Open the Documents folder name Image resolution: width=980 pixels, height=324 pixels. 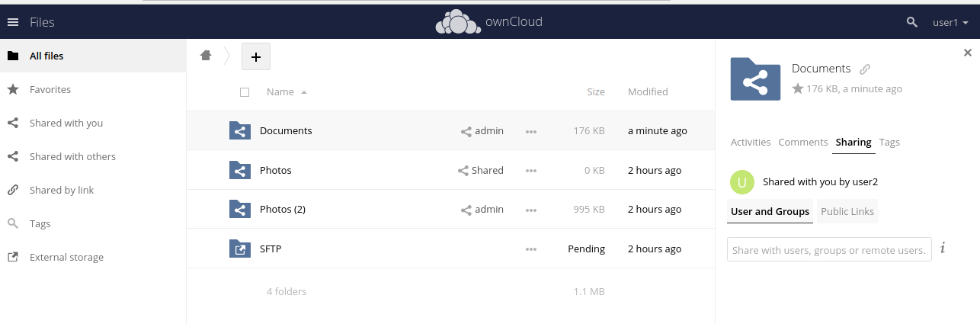(286, 130)
